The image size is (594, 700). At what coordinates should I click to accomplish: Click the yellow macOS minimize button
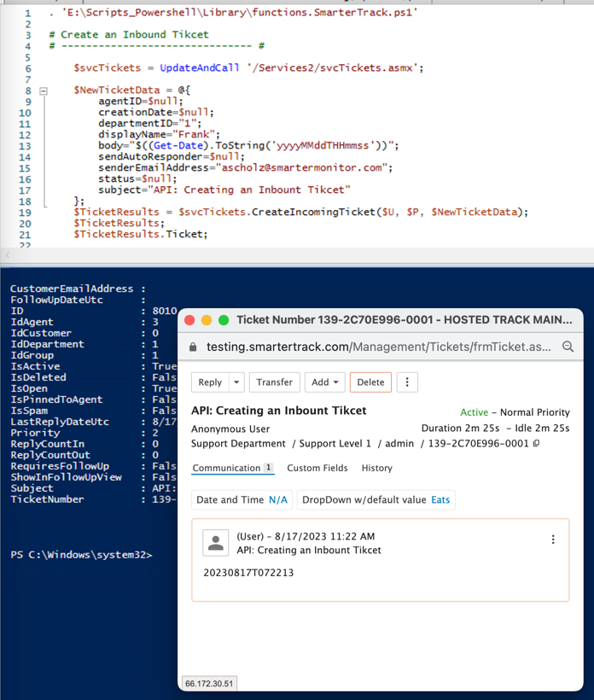point(207,320)
